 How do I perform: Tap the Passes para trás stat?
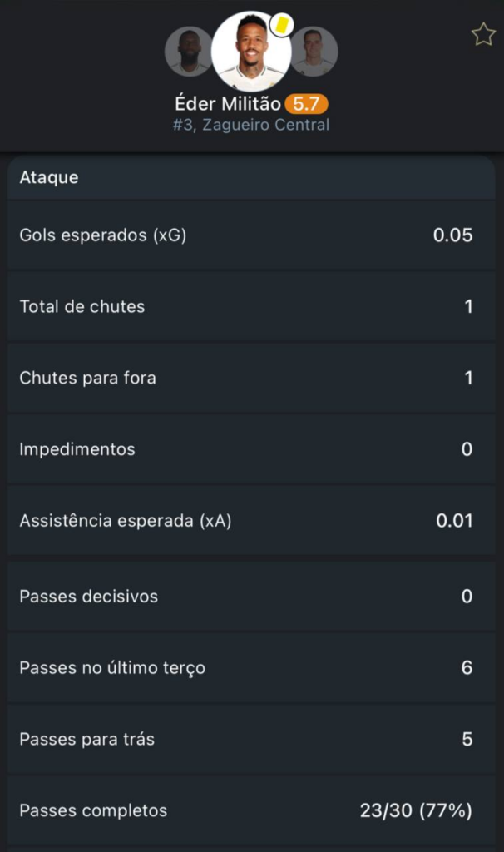pyautogui.click(x=251, y=739)
